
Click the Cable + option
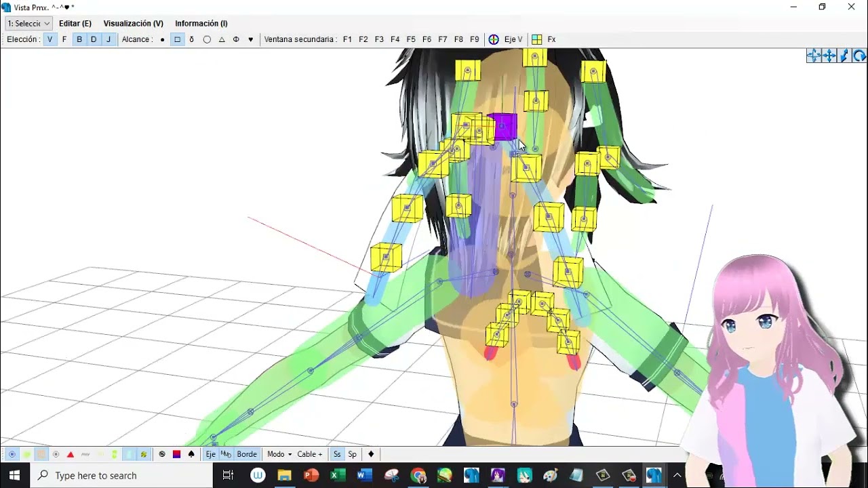point(310,454)
